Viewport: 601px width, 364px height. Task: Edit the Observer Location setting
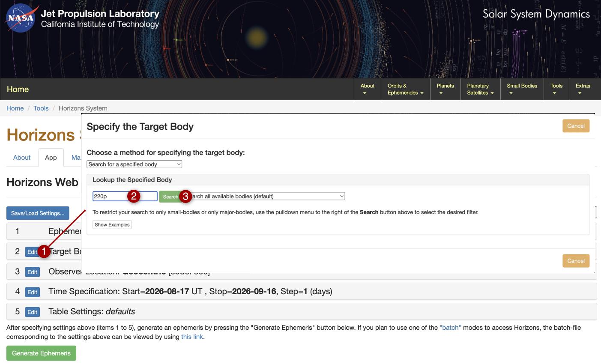pyautogui.click(x=33, y=272)
